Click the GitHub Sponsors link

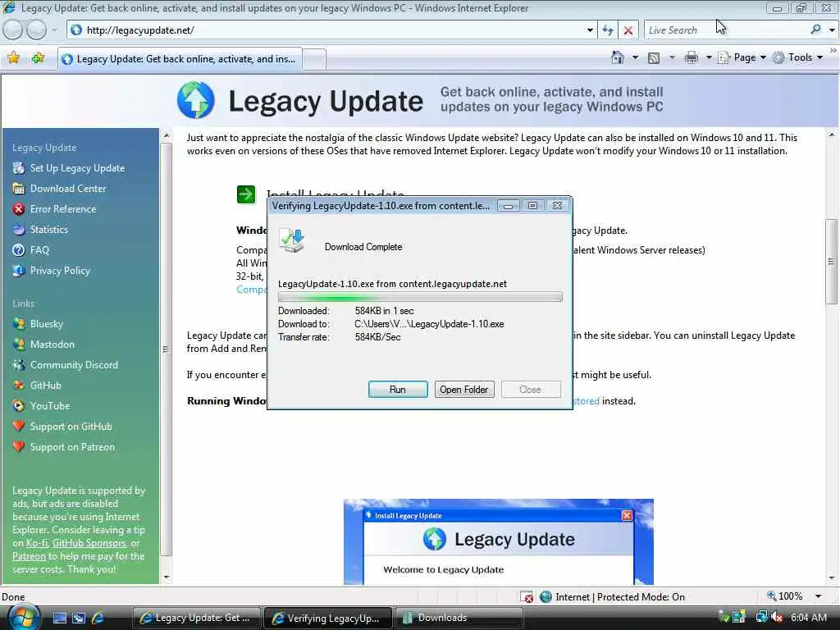pos(89,543)
